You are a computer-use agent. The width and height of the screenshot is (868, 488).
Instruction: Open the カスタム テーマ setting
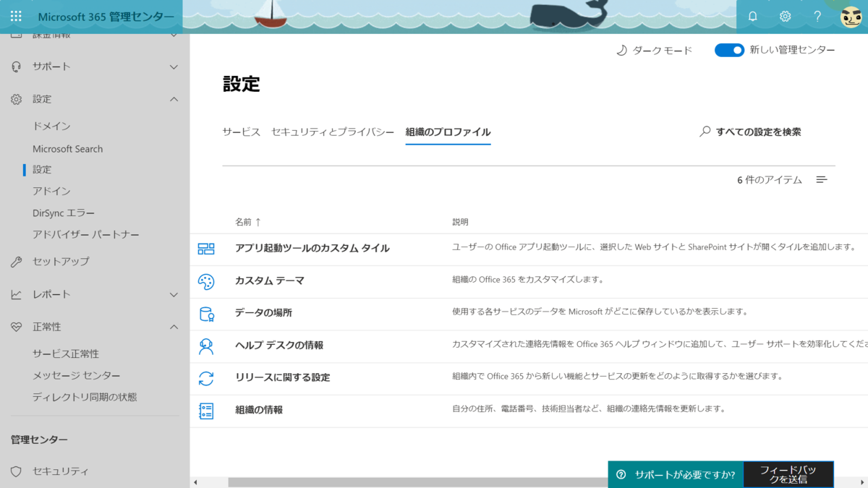click(x=270, y=281)
